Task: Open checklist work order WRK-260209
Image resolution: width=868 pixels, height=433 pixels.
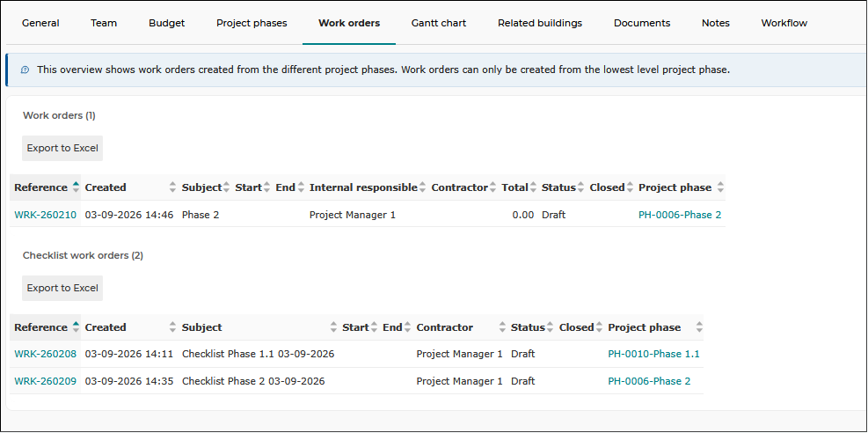Action: (46, 381)
